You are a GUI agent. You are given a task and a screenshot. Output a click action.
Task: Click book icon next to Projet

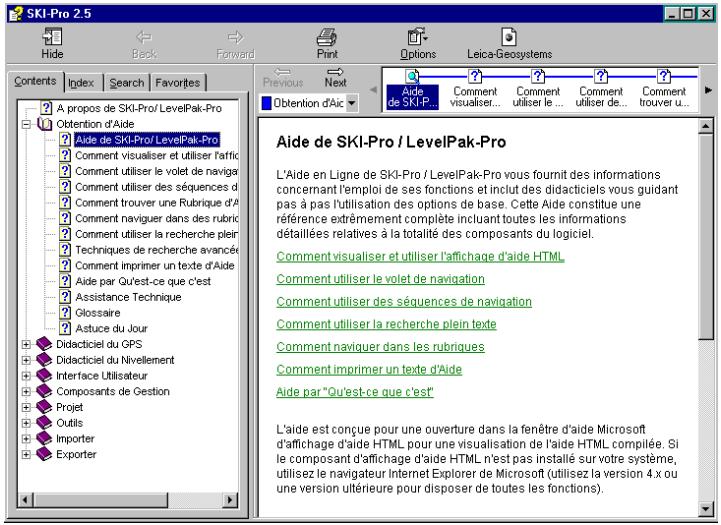click(x=44, y=407)
